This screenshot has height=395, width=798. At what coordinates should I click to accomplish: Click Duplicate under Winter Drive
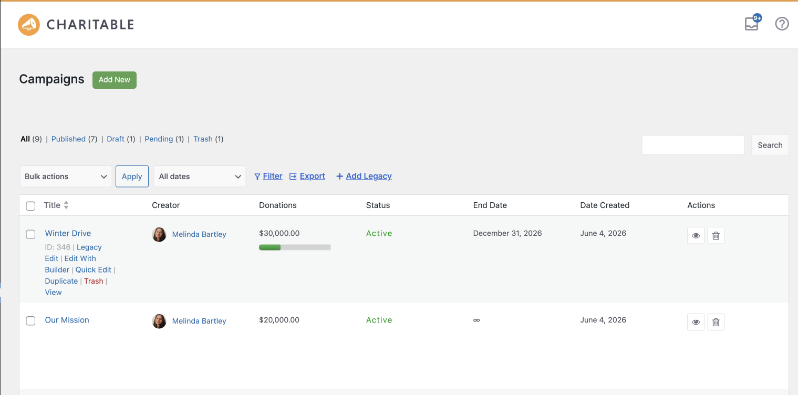click(x=61, y=281)
